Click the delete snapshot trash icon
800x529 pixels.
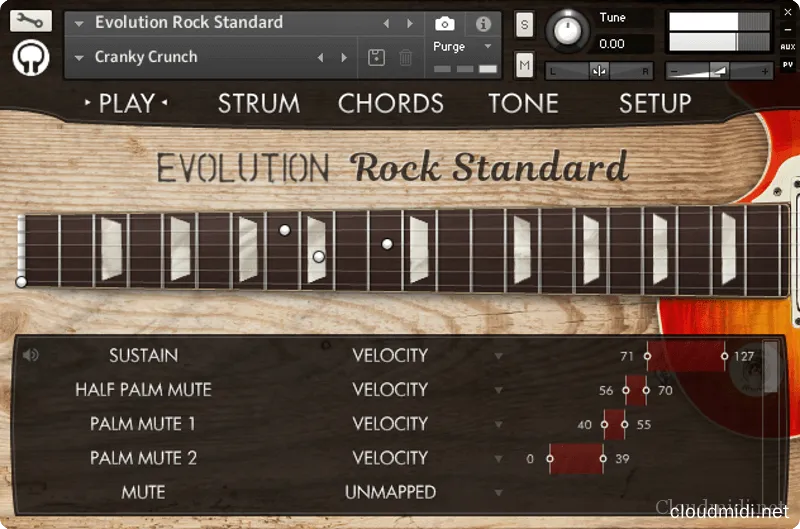click(405, 58)
